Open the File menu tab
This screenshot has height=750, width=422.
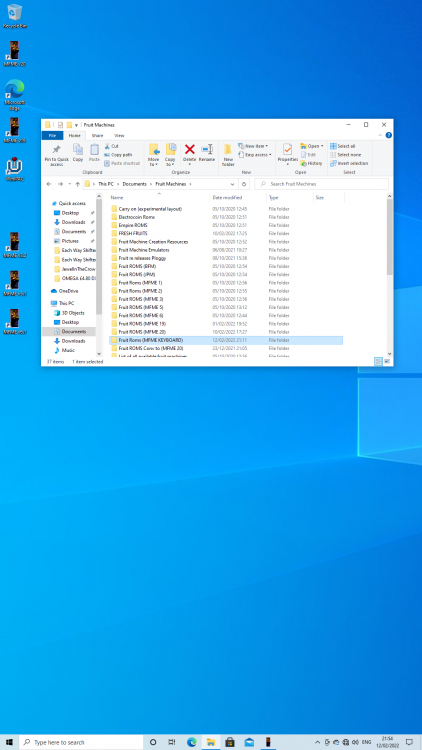click(53, 135)
